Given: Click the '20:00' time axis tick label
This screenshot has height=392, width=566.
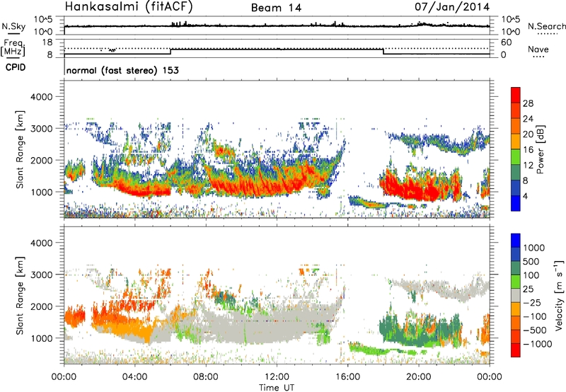Looking at the screenshot, I should [419, 377].
